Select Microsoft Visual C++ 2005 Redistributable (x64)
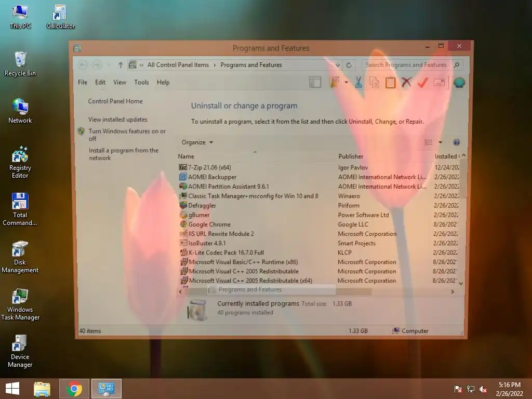 tap(319, 281)
